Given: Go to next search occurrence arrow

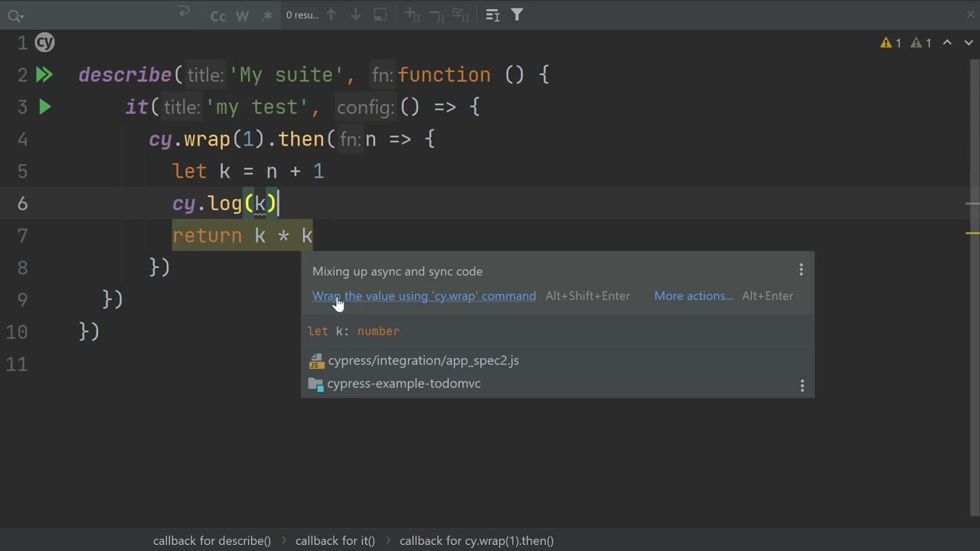Looking at the screenshot, I should [x=355, y=15].
